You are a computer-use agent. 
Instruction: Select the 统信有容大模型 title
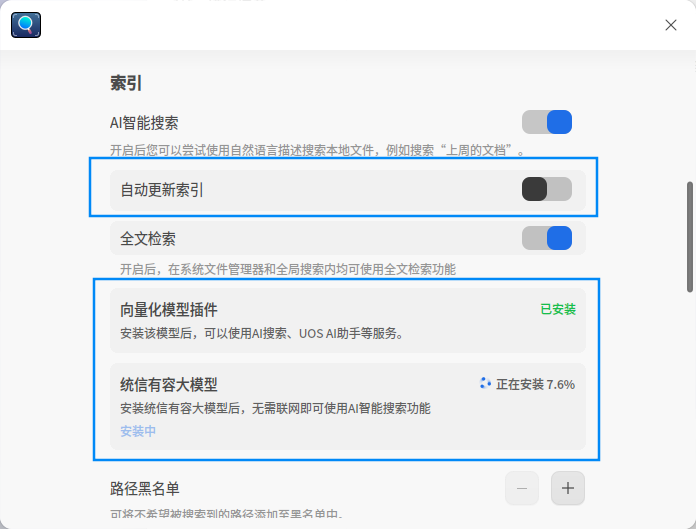[169, 384]
